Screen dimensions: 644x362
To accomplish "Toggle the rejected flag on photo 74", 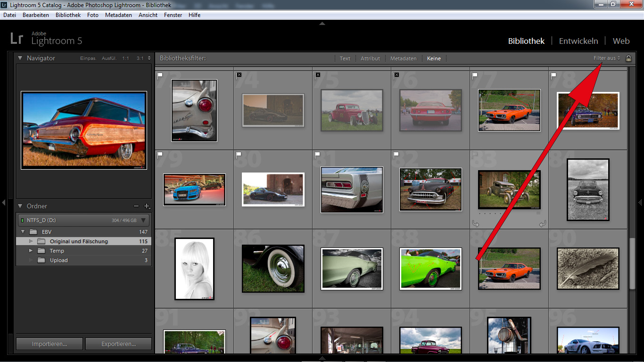I will pos(239,75).
